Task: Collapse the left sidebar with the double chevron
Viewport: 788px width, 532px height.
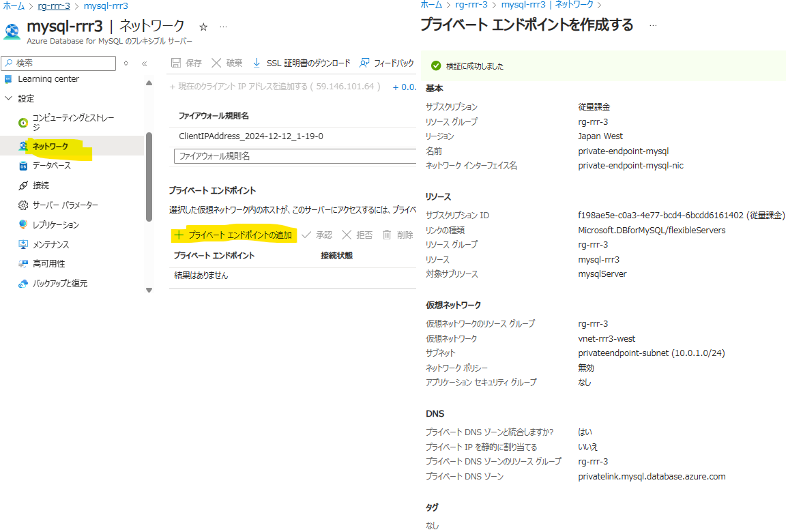Action: pos(144,64)
